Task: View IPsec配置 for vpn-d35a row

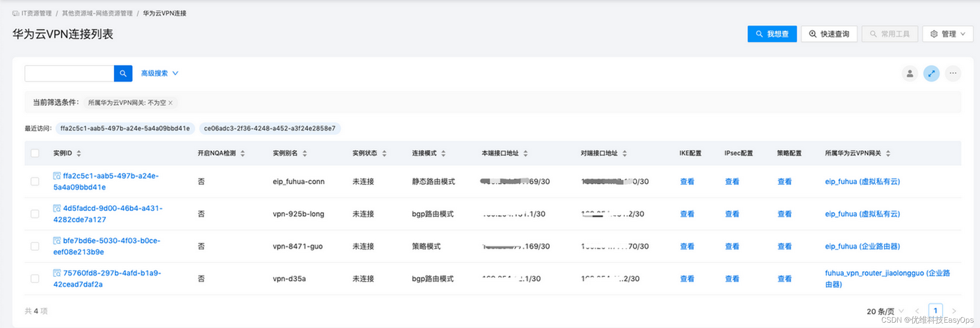Action: pos(732,279)
